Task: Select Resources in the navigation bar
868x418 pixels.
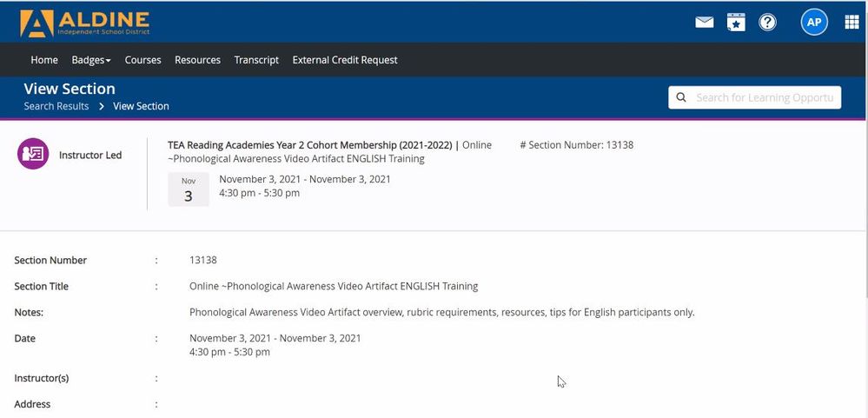Action: (x=197, y=60)
